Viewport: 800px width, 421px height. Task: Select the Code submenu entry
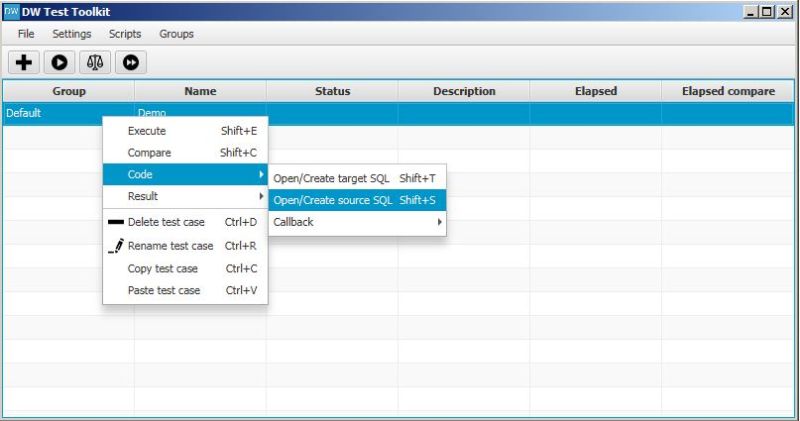click(x=185, y=175)
